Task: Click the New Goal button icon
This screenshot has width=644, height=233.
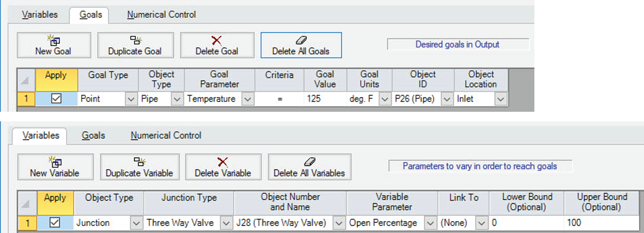Action: (x=54, y=40)
